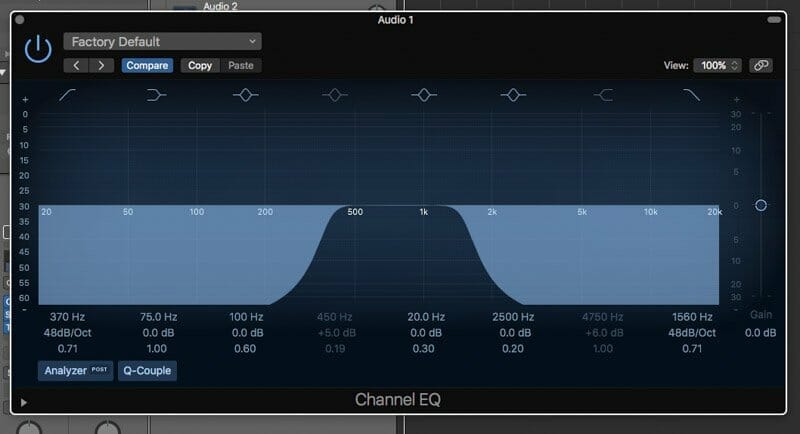
Task: Toggle the 20.0 Hz parametric band icon
Action: pos(425,95)
